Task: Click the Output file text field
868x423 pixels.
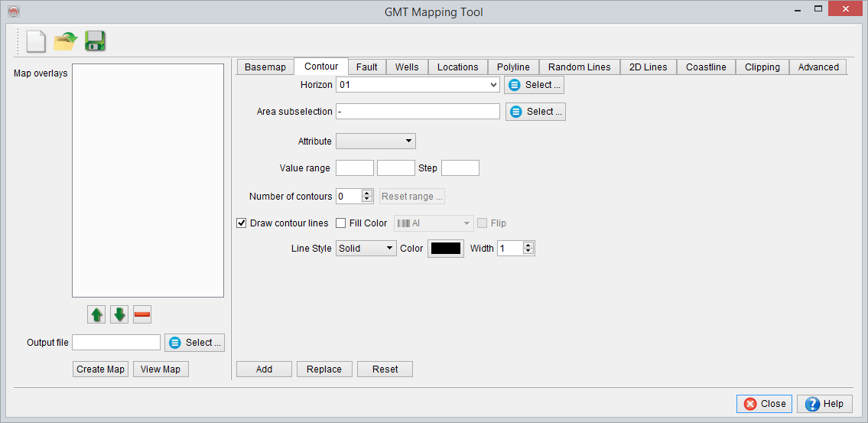Action: click(116, 343)
